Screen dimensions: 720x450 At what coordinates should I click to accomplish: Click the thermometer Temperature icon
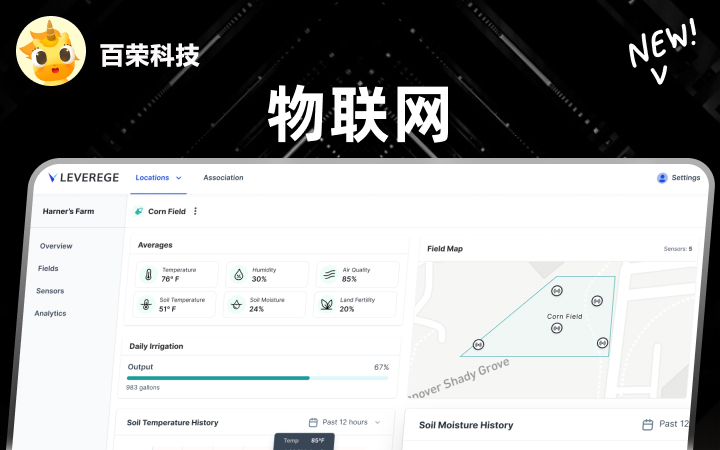click(147, 274)
